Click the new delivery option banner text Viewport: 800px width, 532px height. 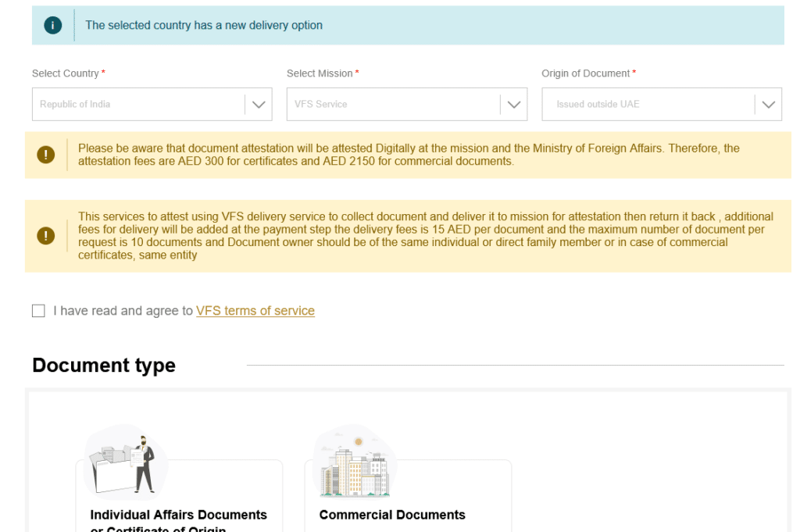[204, 25]
